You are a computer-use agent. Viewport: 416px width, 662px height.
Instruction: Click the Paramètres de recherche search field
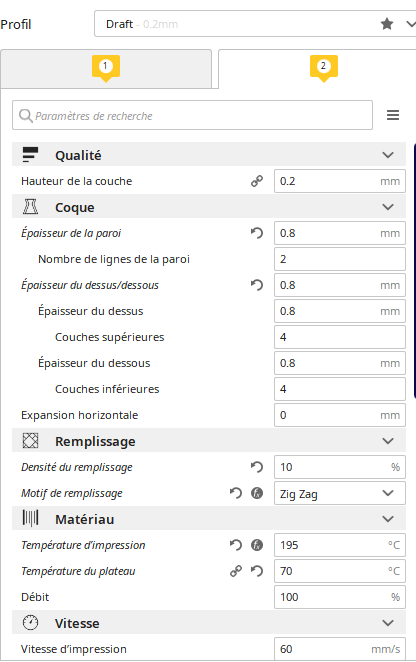(192, 115)
